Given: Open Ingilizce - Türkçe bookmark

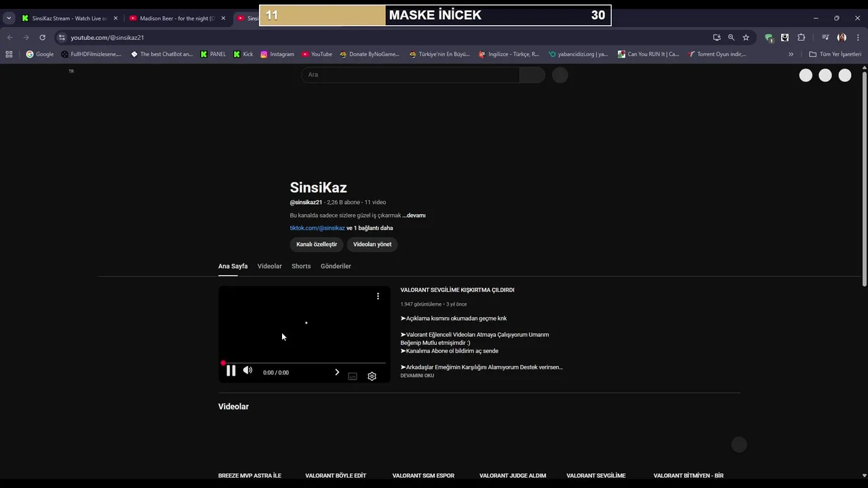Looking at the screenshot, I should [x=509, y=54].
